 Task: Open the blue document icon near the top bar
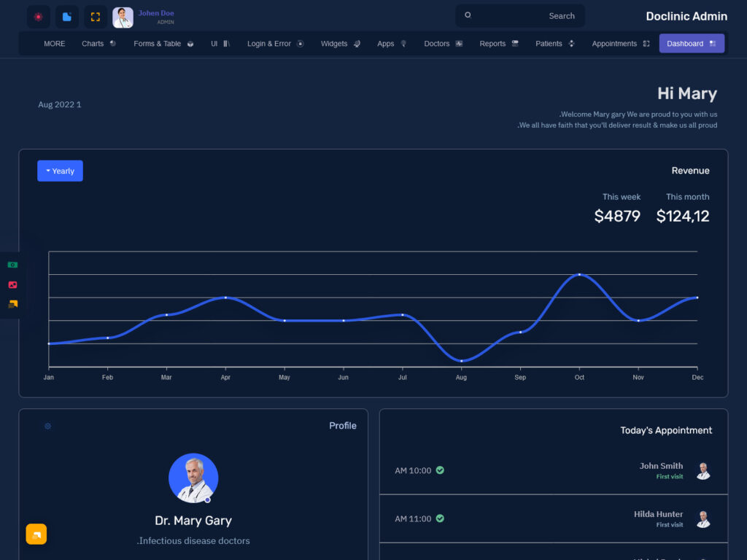67,16
